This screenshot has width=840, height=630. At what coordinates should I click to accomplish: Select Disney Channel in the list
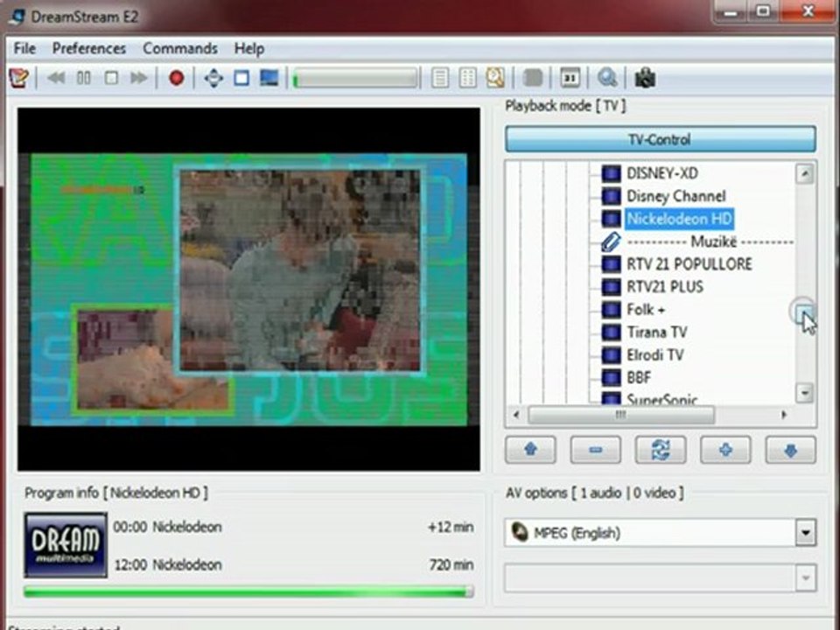pyautogui.click(x=676, y=196)
